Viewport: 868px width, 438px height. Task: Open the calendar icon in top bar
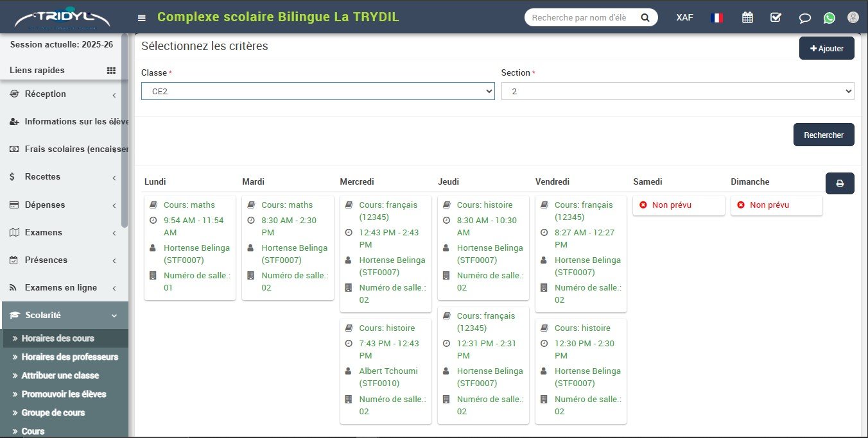click(747, 17)
